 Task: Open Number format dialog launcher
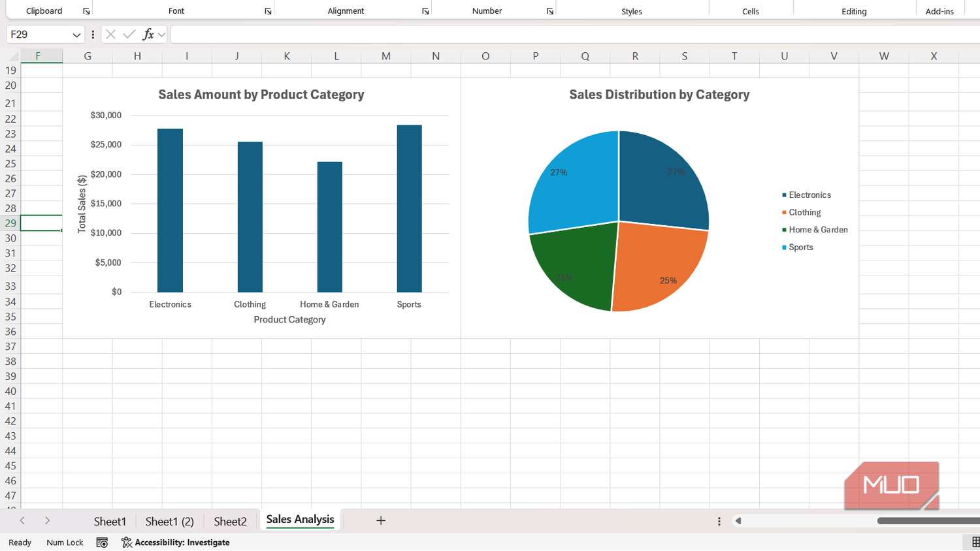click(550, 11)
